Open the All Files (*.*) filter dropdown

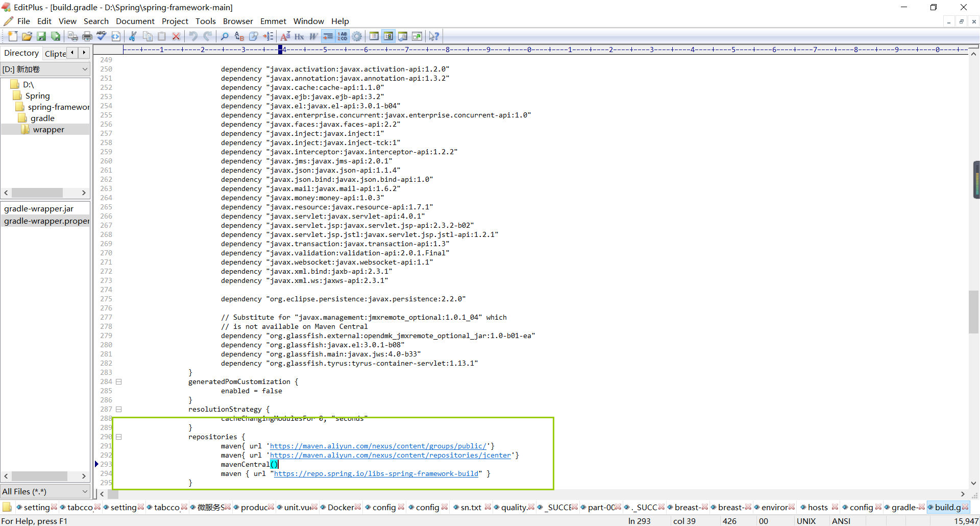45,491
